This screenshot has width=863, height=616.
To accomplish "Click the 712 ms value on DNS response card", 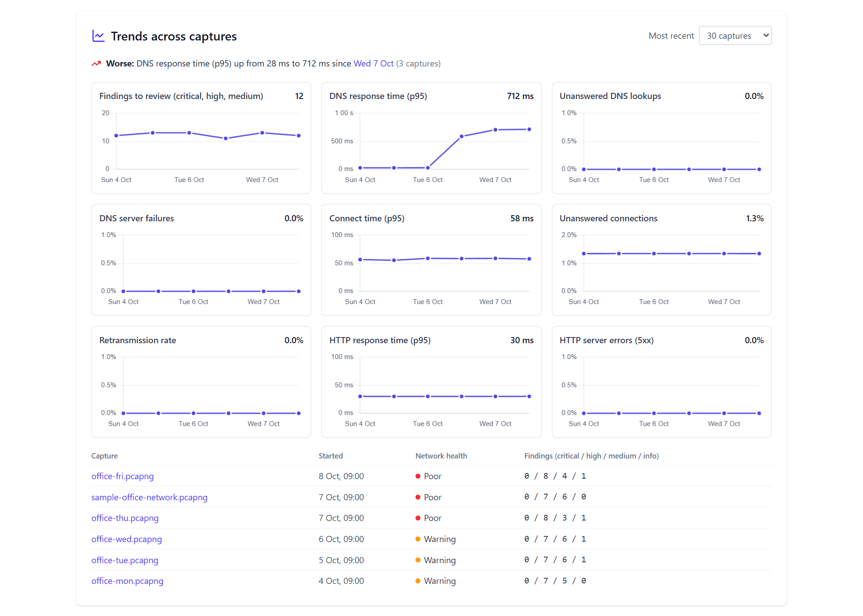I will point(520,96).
